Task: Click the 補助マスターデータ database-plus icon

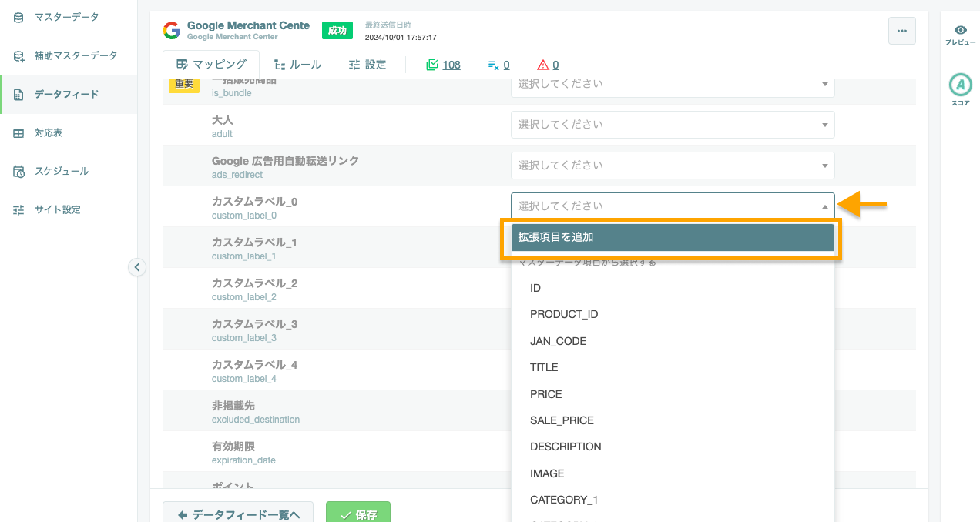Action: click(x=18, y=56)
